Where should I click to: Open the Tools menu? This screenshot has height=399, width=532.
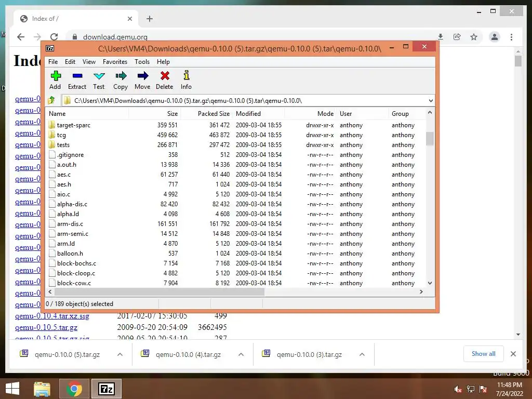click(x=142, y=62)
